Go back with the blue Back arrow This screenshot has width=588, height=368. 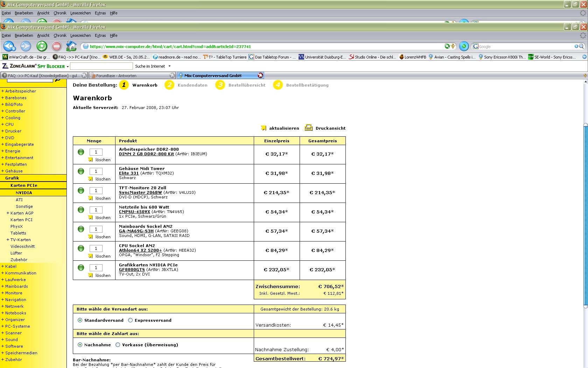[9, 46]
